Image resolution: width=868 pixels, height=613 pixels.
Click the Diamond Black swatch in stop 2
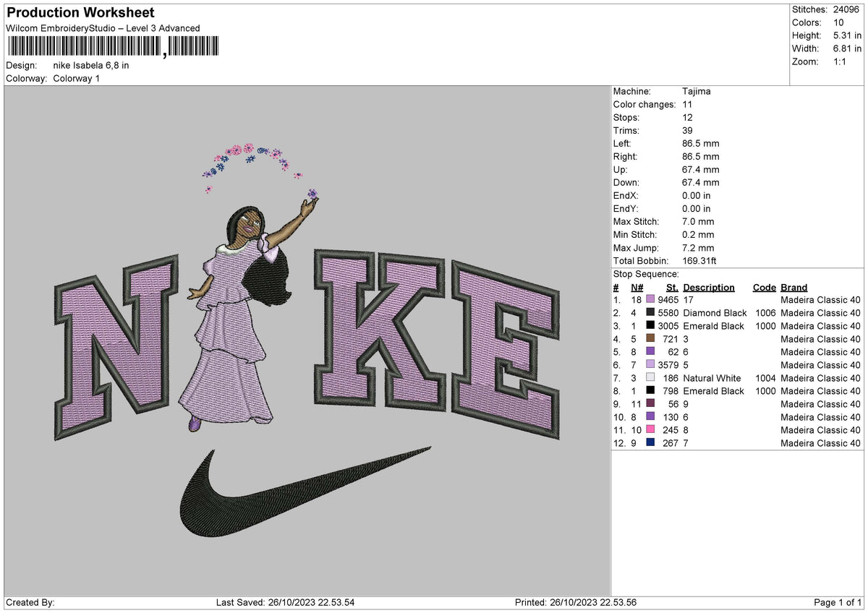pyautogui.click(x=650, y=313)
